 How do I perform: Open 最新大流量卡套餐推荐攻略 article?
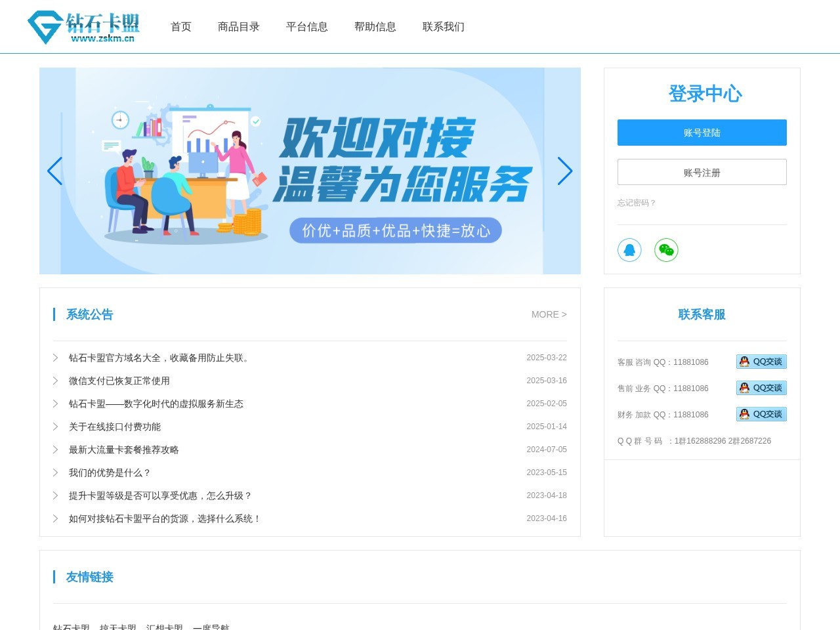124,450
